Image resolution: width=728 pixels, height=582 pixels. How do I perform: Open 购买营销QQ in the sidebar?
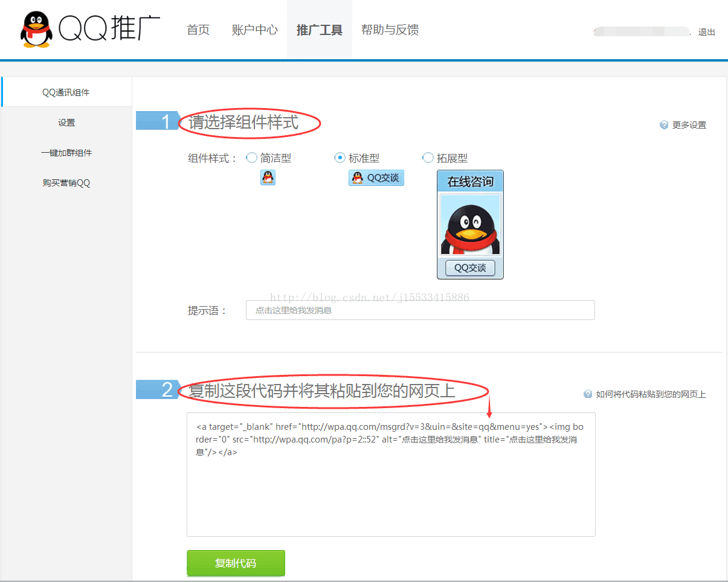(x=66, y=183)
